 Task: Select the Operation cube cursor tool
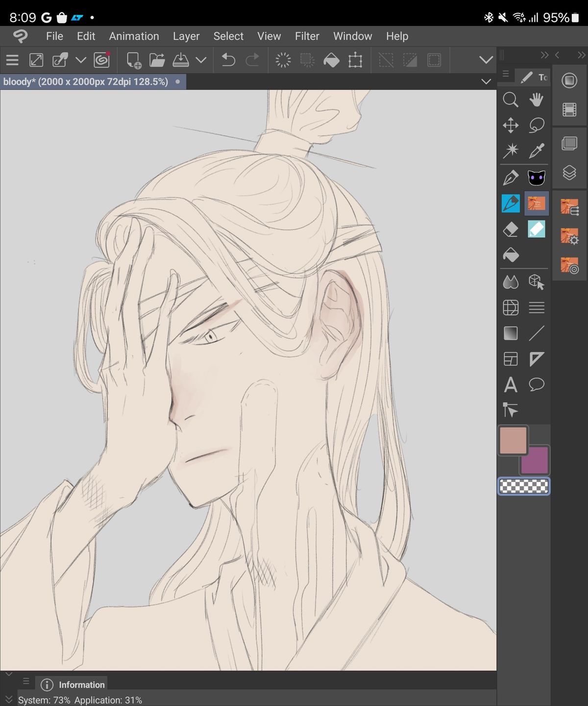[537, 282]
